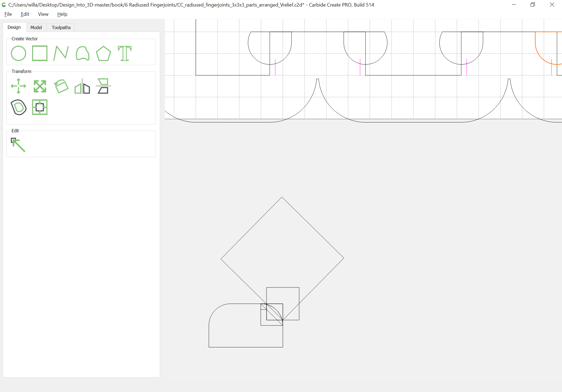Switch to the Model tab
Image resolution: width=562 pixels, height=392 pixels.
pos(36,27)
